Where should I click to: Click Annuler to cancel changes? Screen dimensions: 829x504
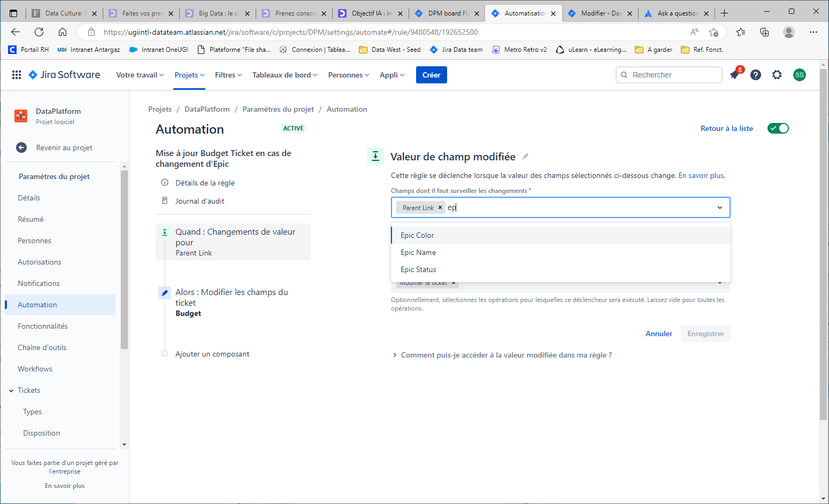(659, 334)
